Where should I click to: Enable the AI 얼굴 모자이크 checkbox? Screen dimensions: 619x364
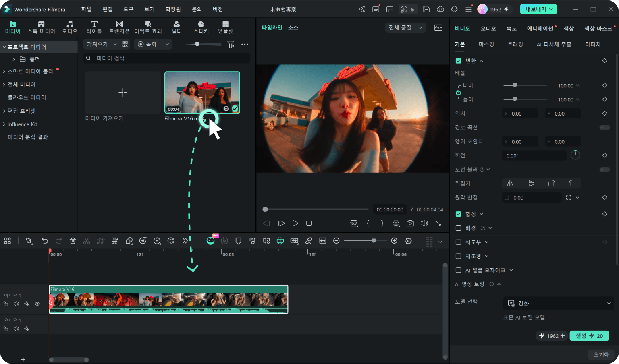tap(458, 270)
